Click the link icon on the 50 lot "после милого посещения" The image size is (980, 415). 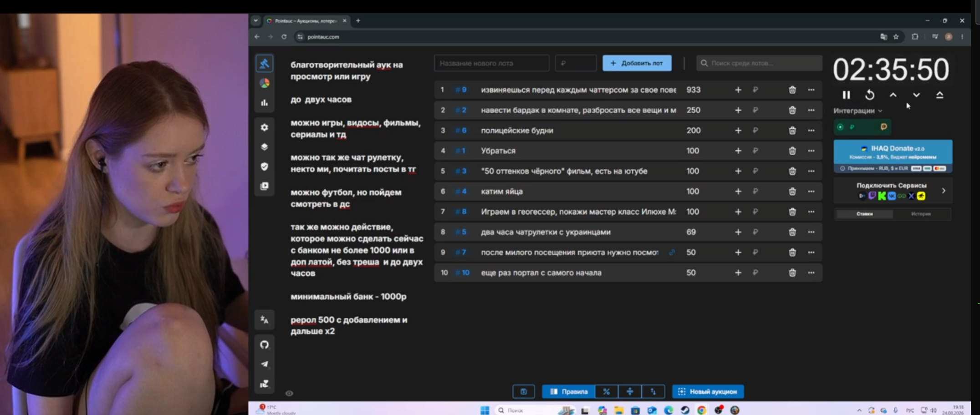pyautogui.click(x=672, y=253)
